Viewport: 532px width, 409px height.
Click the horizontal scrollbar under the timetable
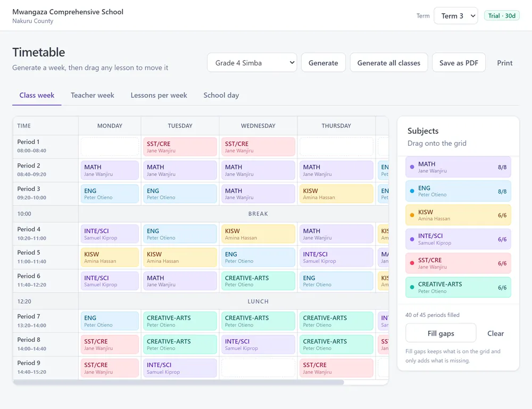178,382
